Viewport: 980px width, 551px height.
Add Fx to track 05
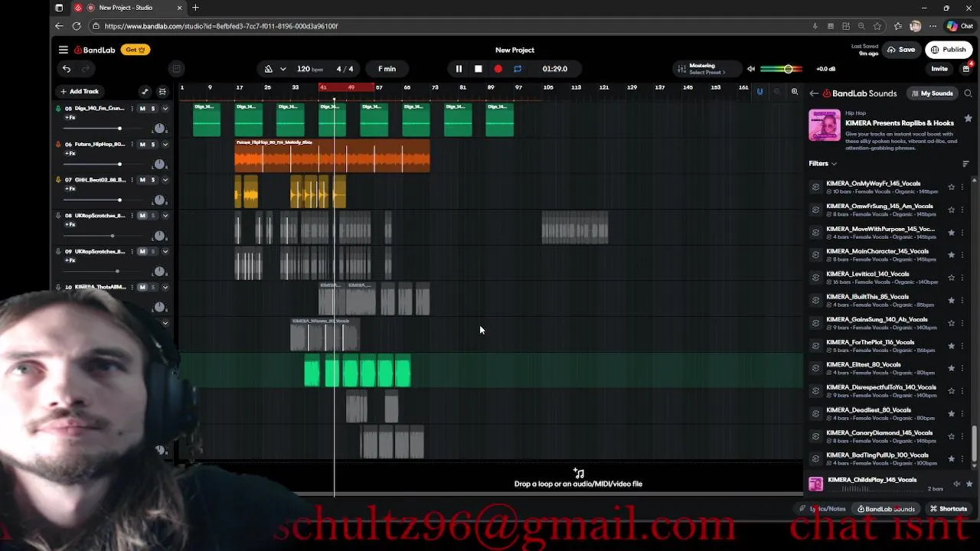tap(70, 118)
